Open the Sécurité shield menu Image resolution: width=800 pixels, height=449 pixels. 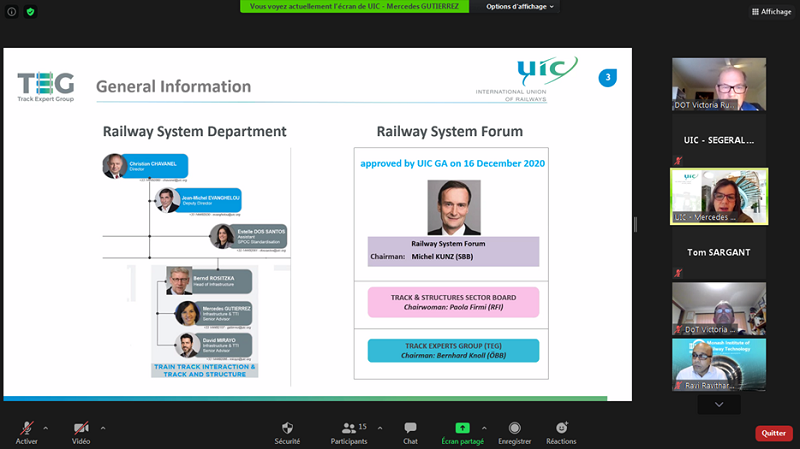[287, 433]
